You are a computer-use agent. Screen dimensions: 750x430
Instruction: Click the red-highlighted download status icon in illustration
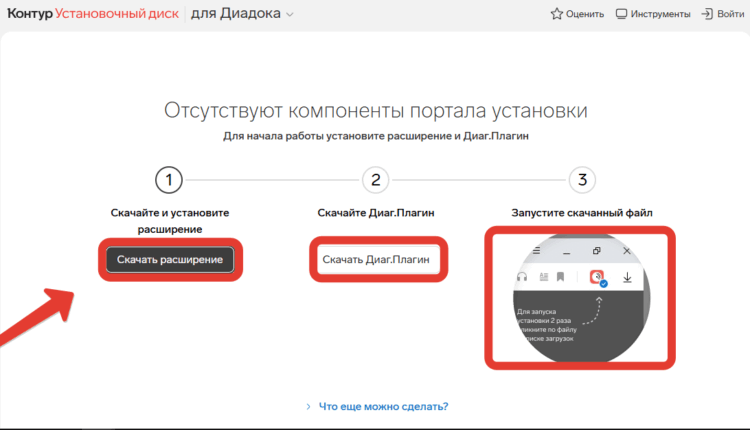tap(597, 278)
